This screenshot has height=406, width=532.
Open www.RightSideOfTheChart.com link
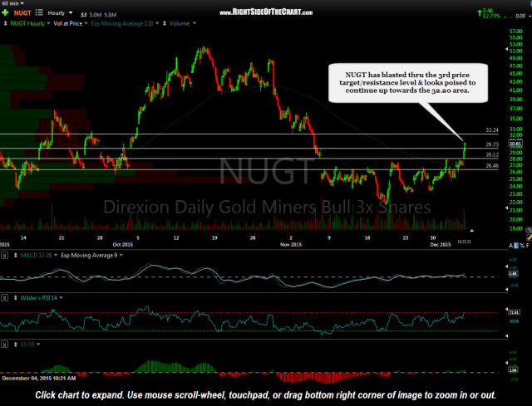(266, 12)
